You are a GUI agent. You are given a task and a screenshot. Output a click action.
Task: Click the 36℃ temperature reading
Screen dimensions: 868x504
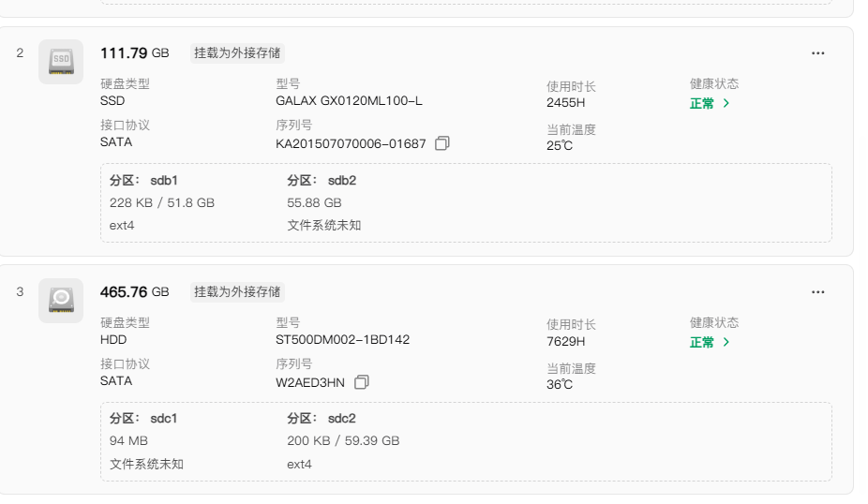point(560,385)
